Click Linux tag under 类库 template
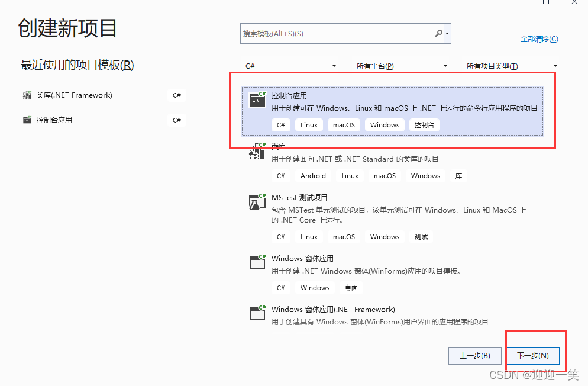Viewport: 588px width, 386px height. click(x=350, y=176)
